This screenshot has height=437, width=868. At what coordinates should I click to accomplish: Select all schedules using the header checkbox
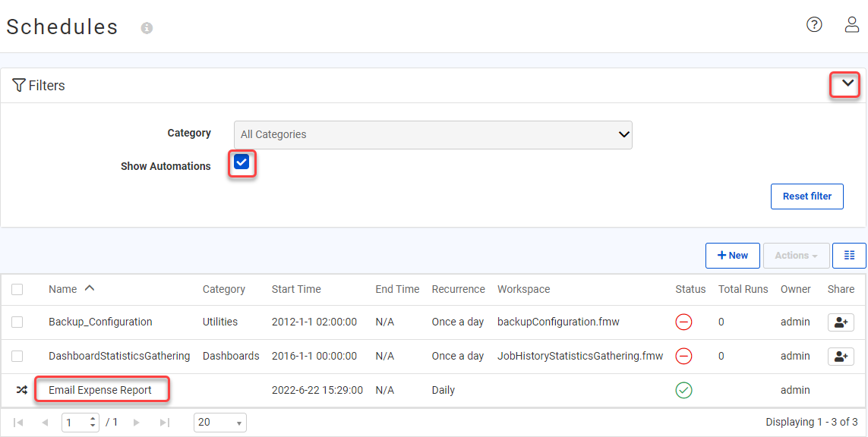click(18, 289)
